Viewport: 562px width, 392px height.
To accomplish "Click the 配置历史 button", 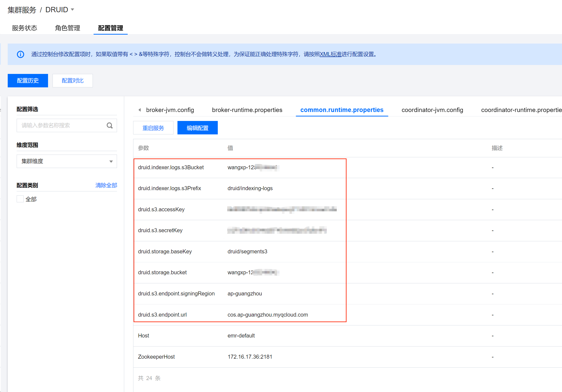I will [28, 80].
